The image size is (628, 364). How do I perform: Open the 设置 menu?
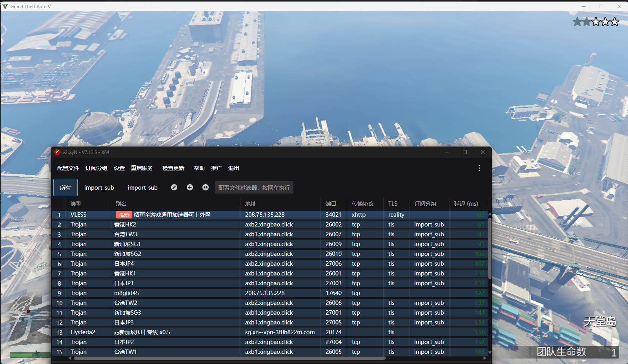pos(119,168)
